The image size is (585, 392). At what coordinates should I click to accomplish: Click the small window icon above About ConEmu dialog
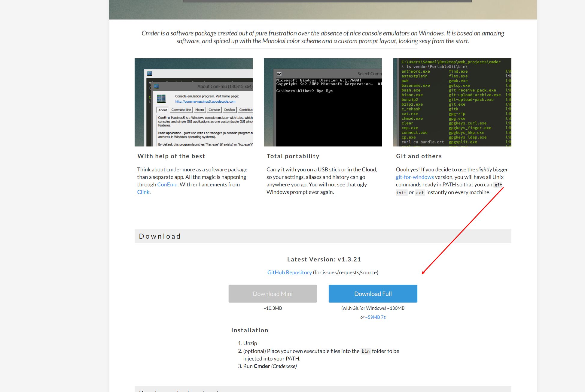pyautogui.click(x=149, y=74)
